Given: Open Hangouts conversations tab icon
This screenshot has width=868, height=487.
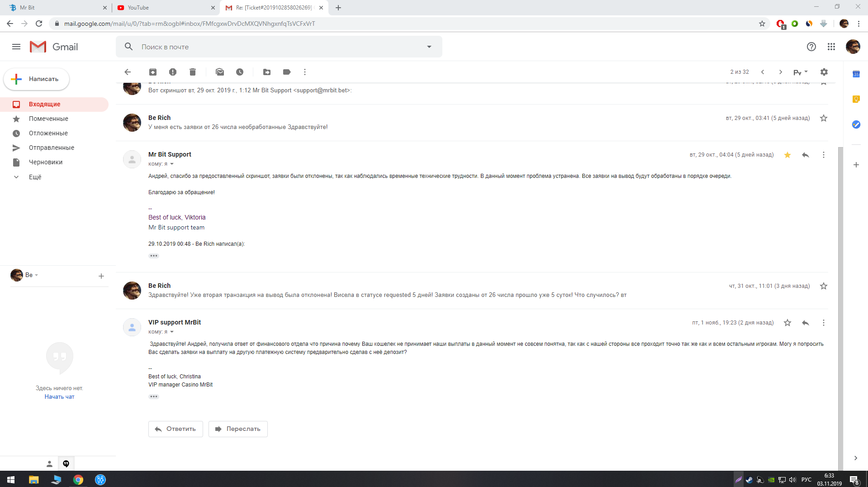Looking at the screenshot, I should pyautogui.click(x=66, y=463).
